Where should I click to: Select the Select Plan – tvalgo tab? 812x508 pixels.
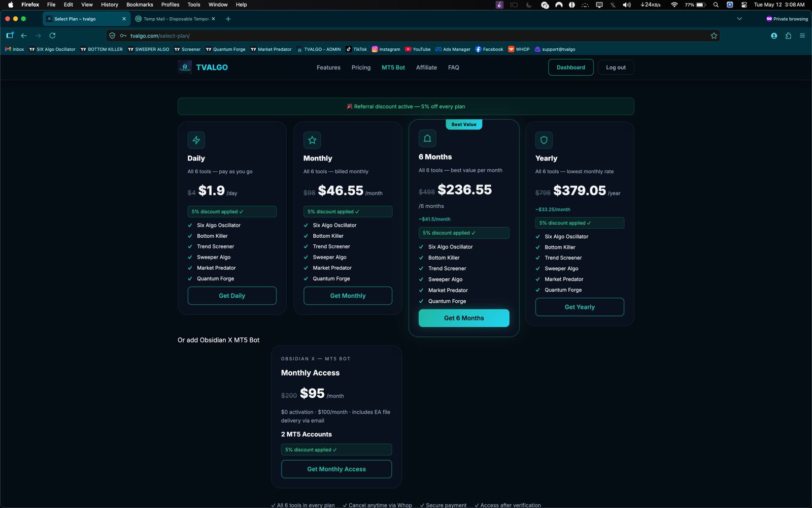[85, 19]
